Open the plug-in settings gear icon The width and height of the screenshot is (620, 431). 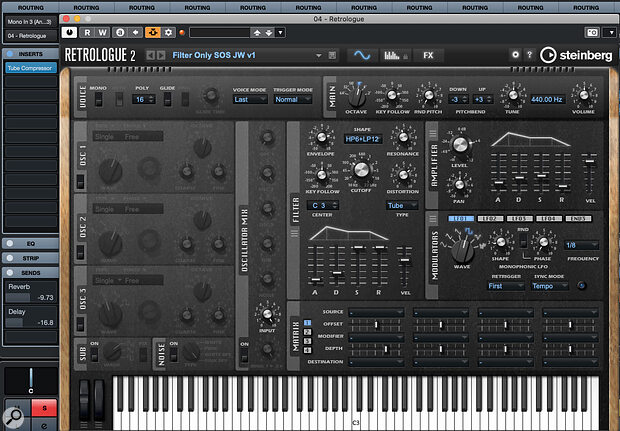pyautogui.click(x=168, y=32)
